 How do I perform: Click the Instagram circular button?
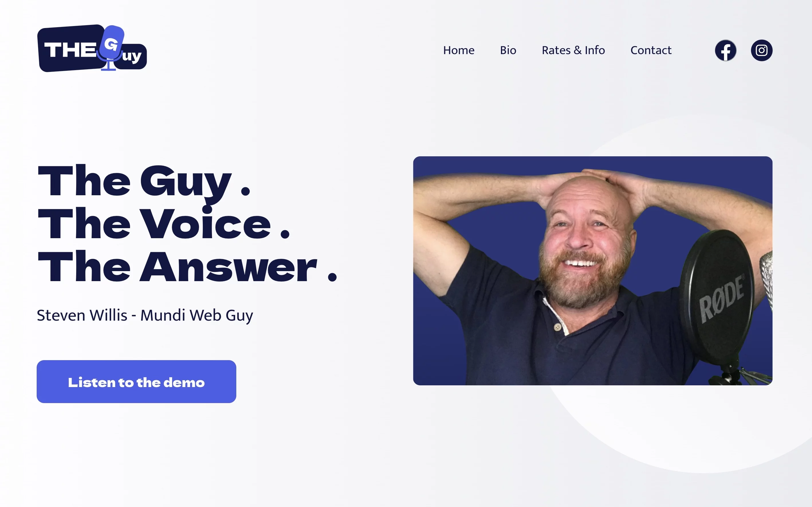point(761,50)
